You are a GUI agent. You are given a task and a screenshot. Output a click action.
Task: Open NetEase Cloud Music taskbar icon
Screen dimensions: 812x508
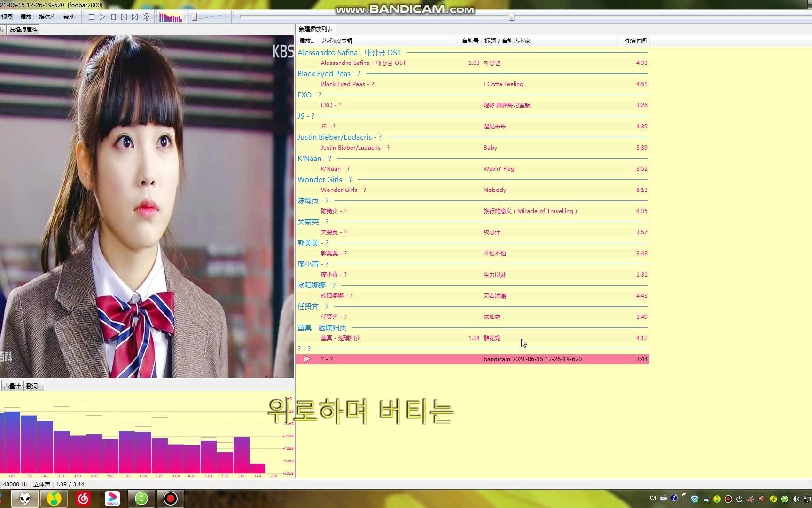[x=83, y=499]
